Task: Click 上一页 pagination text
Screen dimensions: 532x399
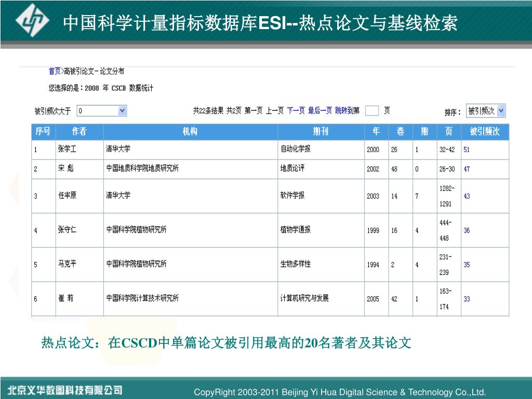Action: click(274, 111)
